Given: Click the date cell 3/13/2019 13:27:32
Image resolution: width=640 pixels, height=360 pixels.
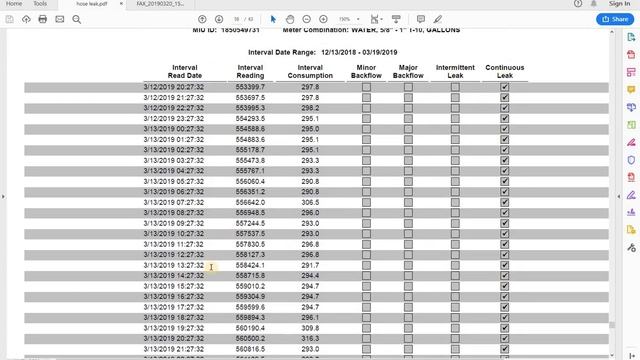Looking at the screenshot, I should 173,265.
